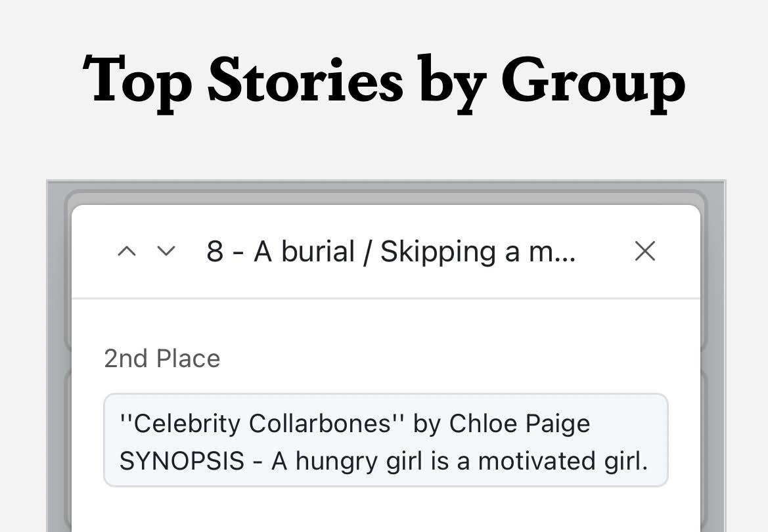
Task: Click empty header space left of close X
Action: [x=604, y=252]
